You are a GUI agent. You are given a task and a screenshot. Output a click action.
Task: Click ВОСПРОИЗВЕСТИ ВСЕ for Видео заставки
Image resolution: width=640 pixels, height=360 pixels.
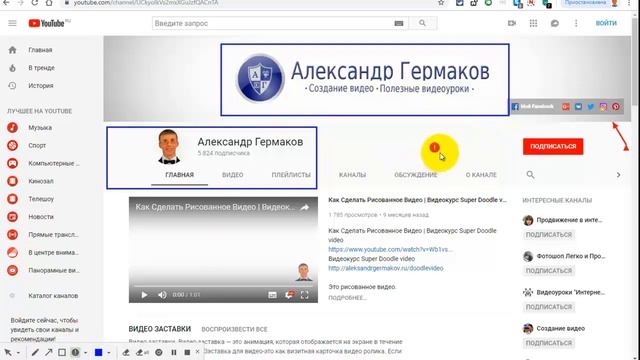(234, 329)
